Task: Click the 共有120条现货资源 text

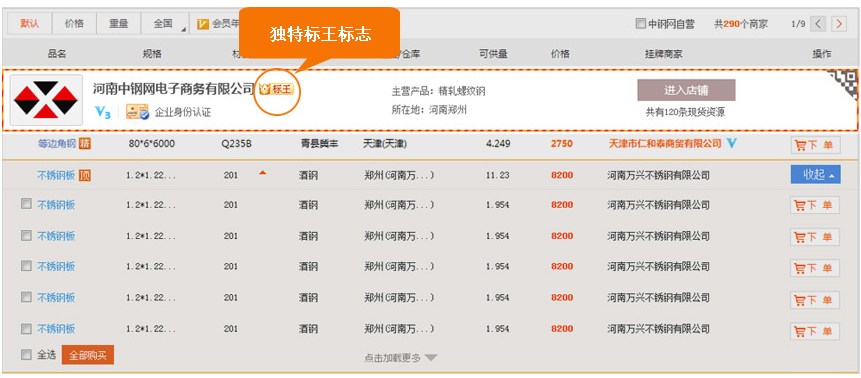Action: coord(685,113)
